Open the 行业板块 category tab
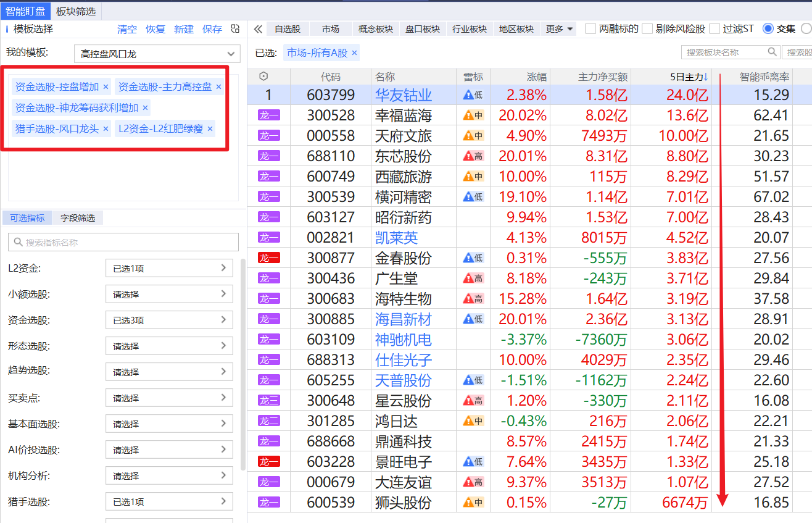Screen dimensions: 812x523 pyautogui.click(x=470, y=29)
